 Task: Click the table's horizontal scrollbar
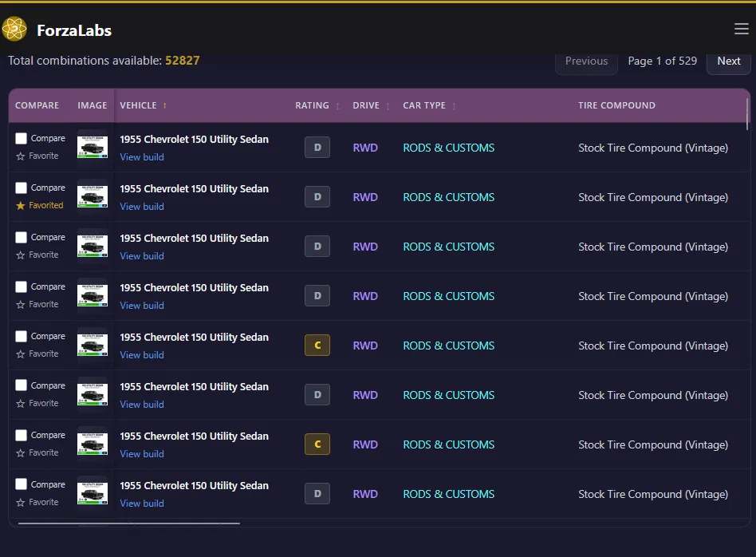[129, 523]
